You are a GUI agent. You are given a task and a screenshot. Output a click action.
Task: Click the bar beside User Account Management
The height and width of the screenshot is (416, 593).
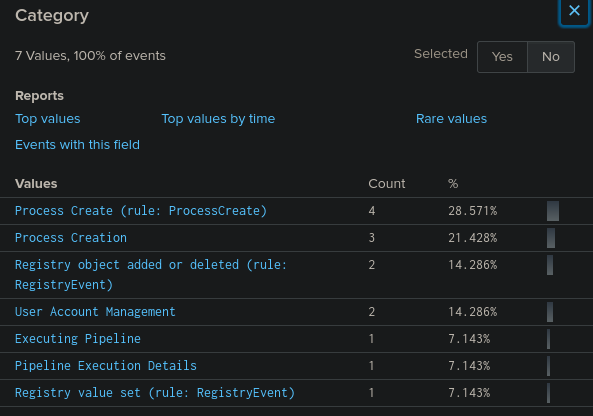click(550, 312)
